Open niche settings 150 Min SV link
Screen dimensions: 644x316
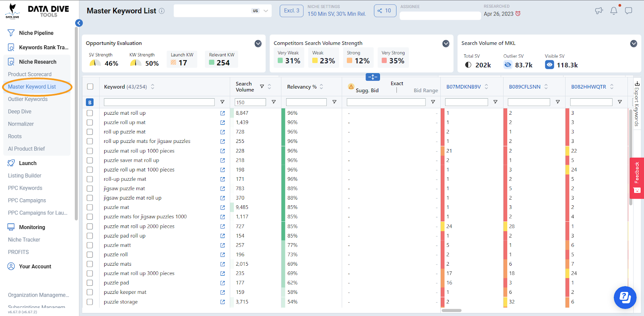337,14
